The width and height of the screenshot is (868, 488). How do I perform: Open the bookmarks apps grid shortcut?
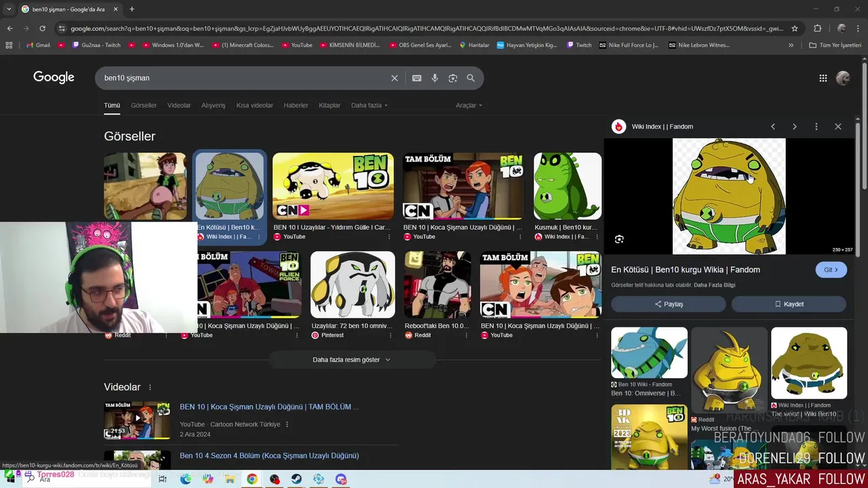[x=9, y=45]
